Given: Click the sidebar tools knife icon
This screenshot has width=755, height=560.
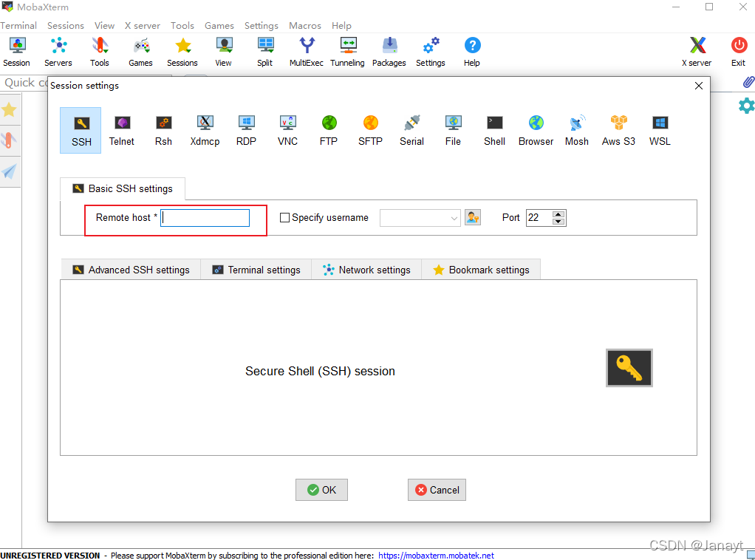Looking at the screenshot, I should [9, 140].
